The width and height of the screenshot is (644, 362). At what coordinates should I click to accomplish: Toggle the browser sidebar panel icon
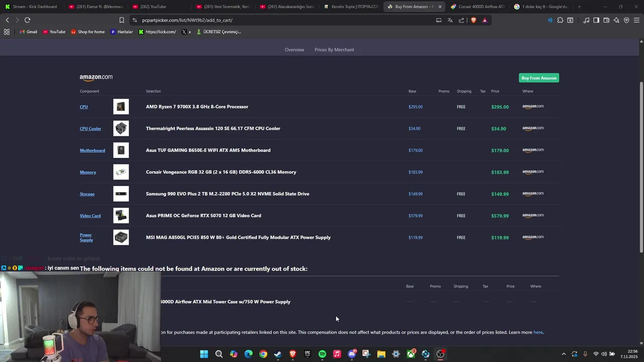(596, 20)
